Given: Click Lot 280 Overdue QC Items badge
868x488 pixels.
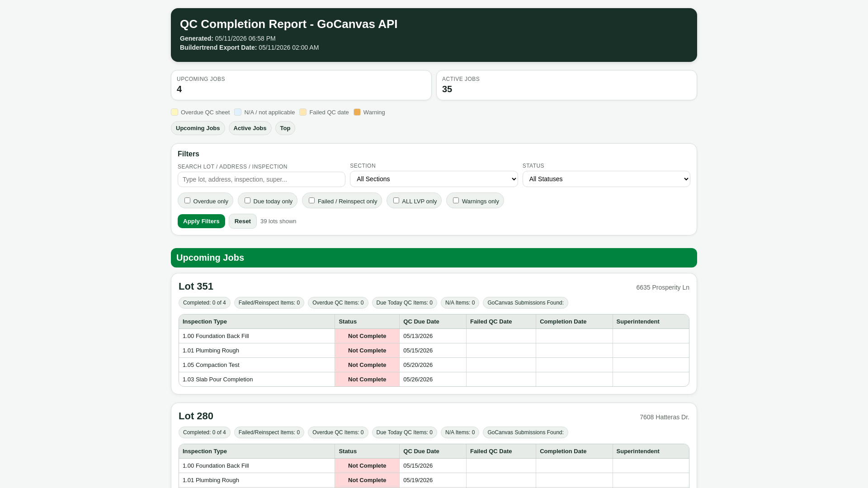Looking at the screenshot, I should [x=338, y=432].
